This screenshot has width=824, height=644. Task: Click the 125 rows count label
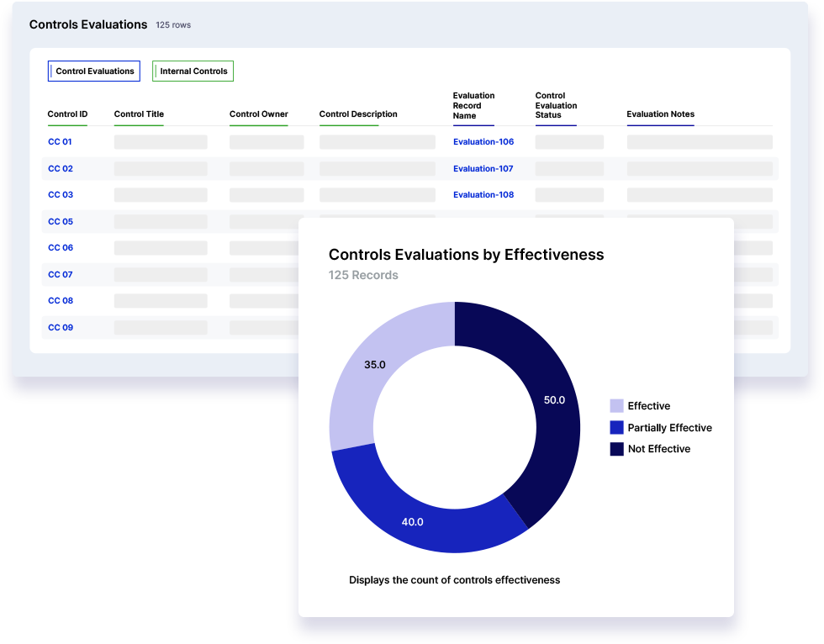click(173, 25)
